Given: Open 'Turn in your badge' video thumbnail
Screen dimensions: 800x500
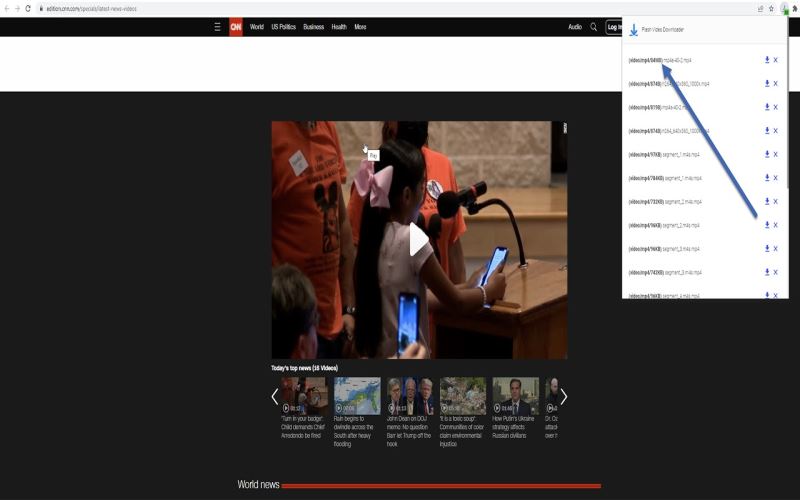Looking at the screenshot, I should coord(304,395).
